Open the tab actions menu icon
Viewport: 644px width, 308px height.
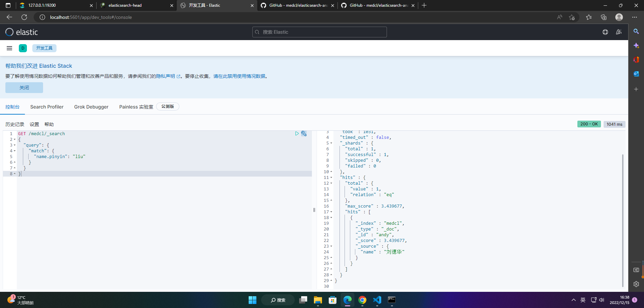tap(8, 5)
